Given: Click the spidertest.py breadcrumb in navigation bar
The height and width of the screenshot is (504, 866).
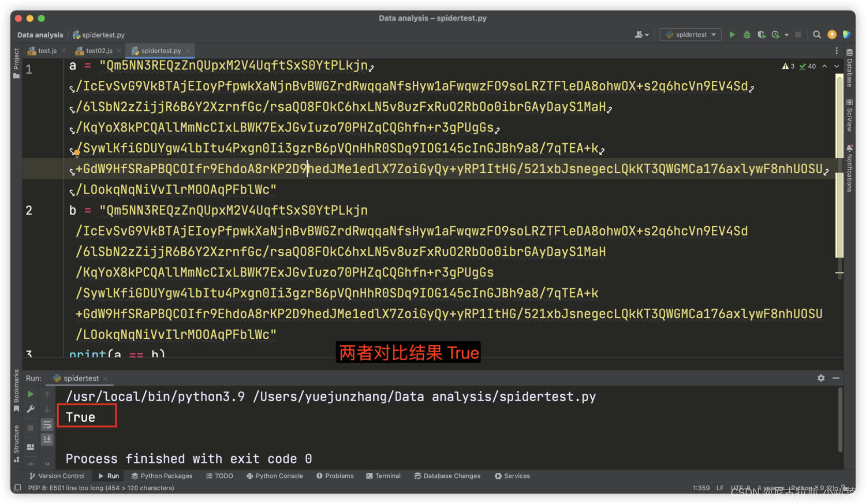Looking at the screenshot, I should (x=99, y=35).
